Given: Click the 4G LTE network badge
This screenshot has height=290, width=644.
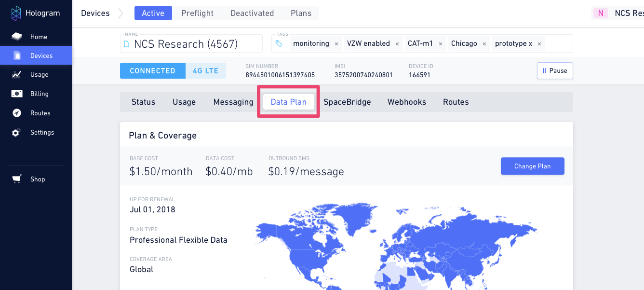Looking at the screenshot, I should tap(206, 70).
